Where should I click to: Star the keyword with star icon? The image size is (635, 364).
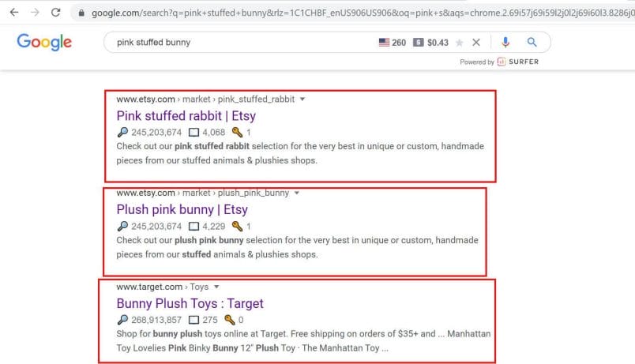click(x=459, y=43)
